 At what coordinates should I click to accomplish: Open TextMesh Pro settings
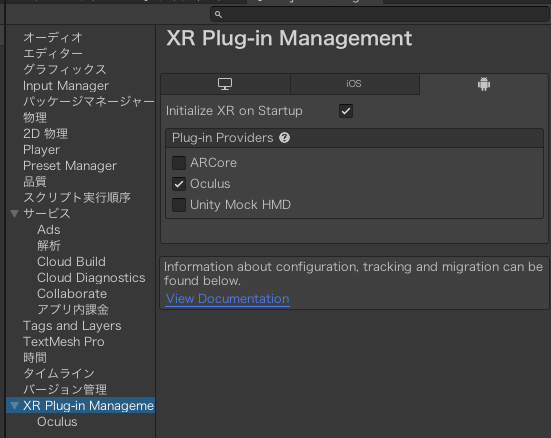pyautogui.click(x=64, y=342)
